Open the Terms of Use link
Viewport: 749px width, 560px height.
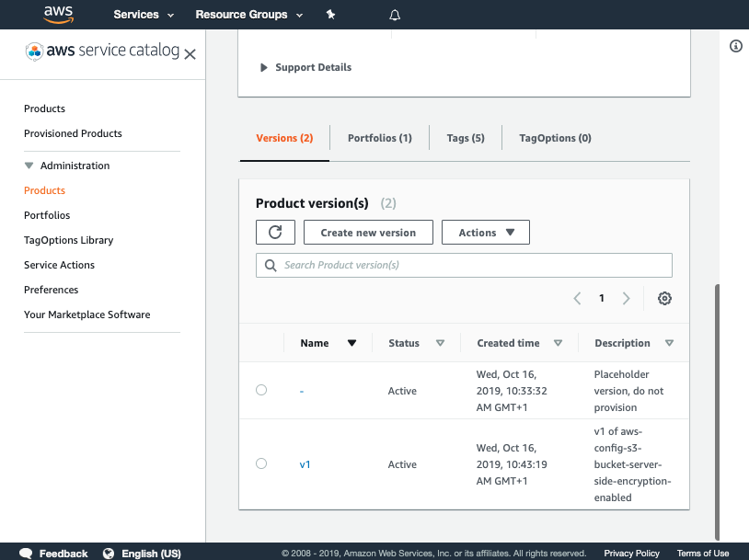(703, 554)
